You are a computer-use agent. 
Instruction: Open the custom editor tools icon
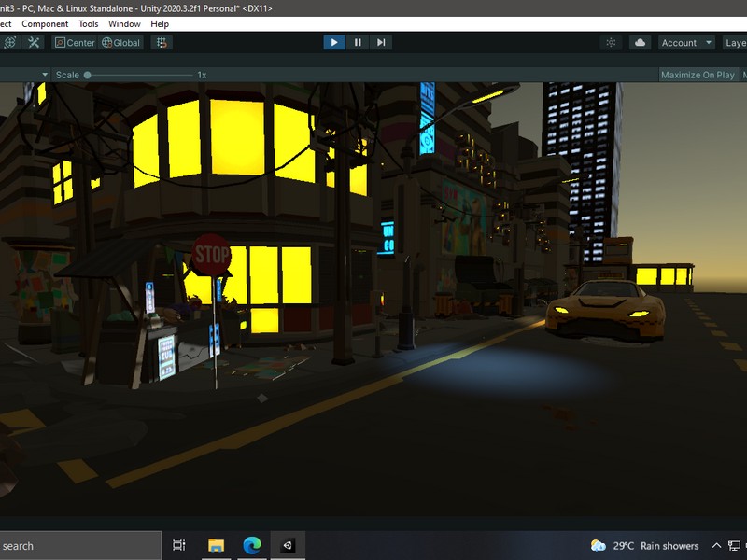33,43
